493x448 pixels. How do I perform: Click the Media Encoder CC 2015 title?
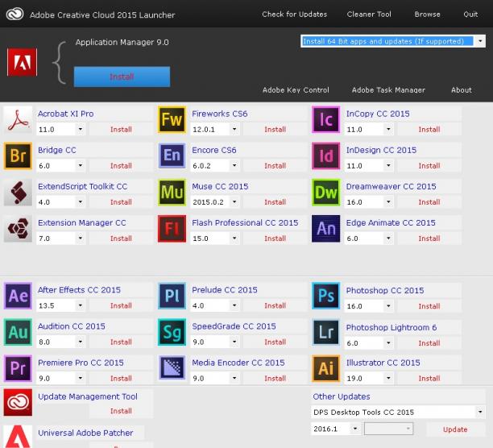[238, 363]
